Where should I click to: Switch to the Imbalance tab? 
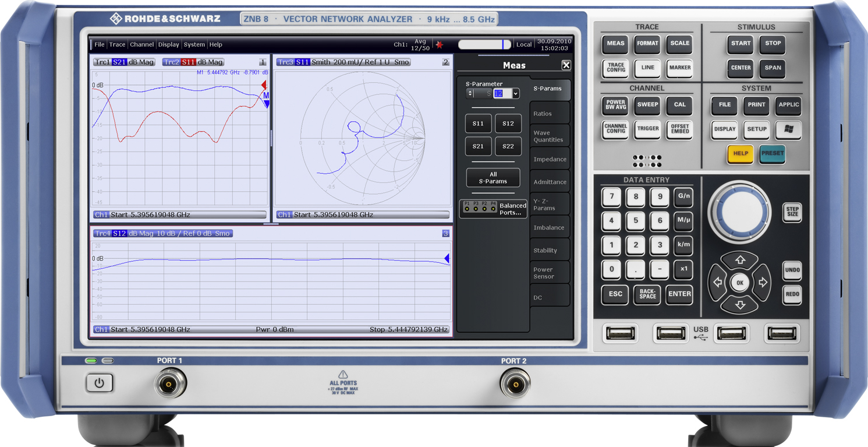550,227
